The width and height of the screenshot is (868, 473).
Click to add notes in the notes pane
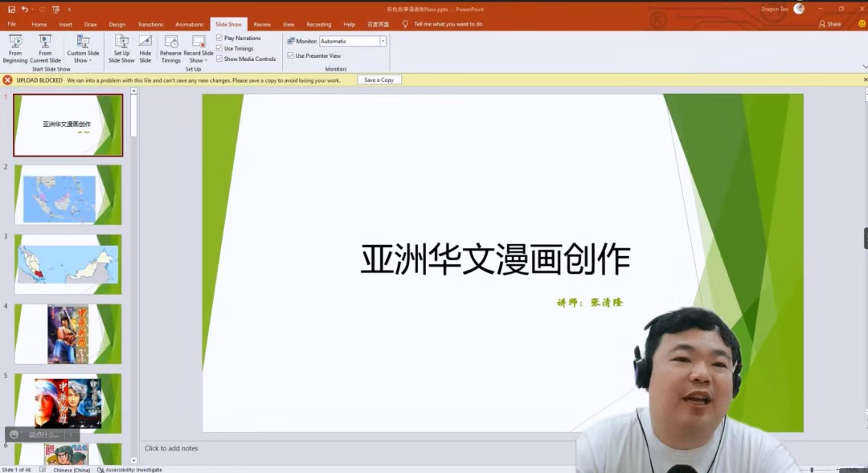click(171, 448)
